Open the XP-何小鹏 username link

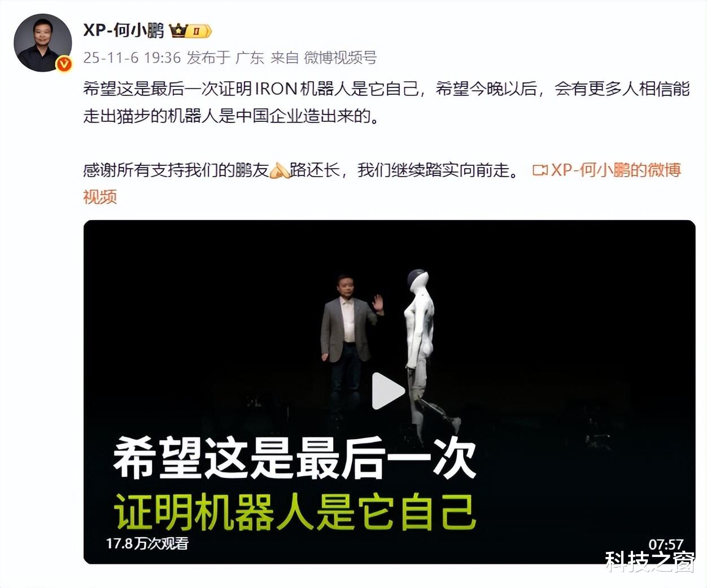click(x=124, y=30)
